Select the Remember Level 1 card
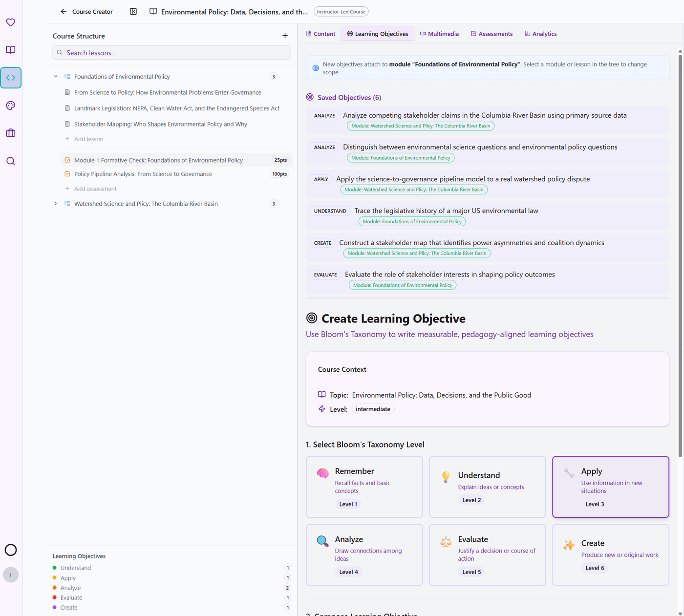The width and height of the screenshot is (684, 616). click(364, 487)
